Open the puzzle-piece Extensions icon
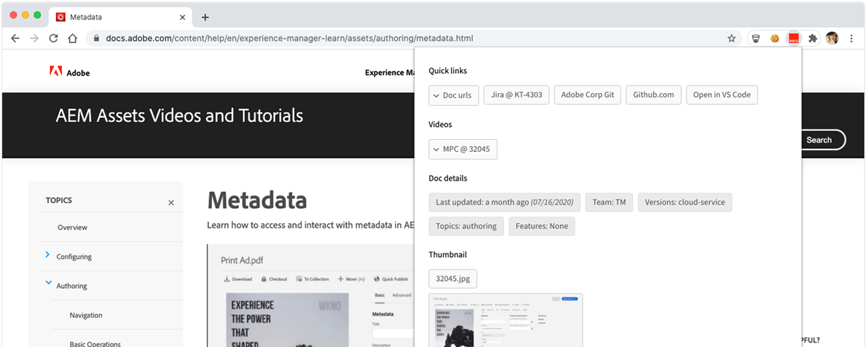Viewport: 868px width, 347px height. point(813,38)
